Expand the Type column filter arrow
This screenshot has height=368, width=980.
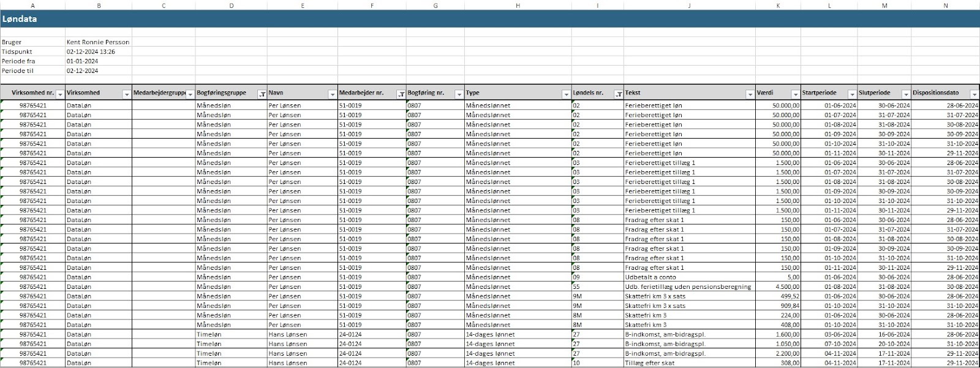pyautogui.click(x=566, y=94)
